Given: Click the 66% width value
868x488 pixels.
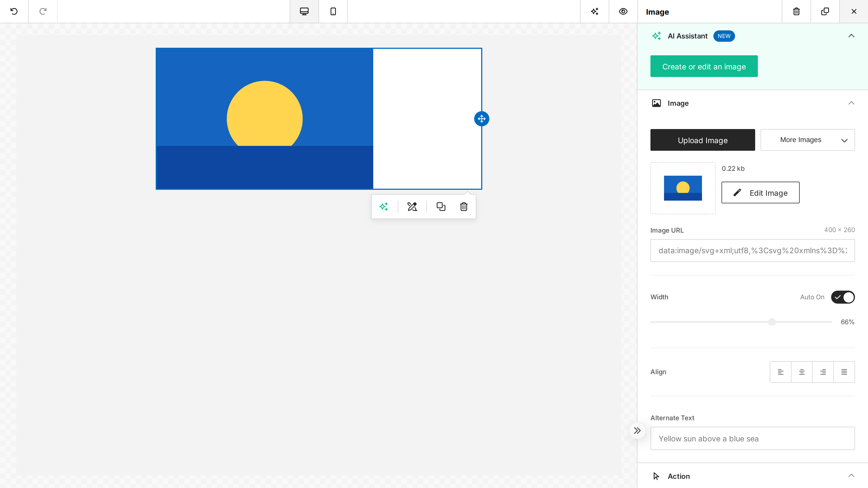Looking at the screenshot, I should click(847, 322).
